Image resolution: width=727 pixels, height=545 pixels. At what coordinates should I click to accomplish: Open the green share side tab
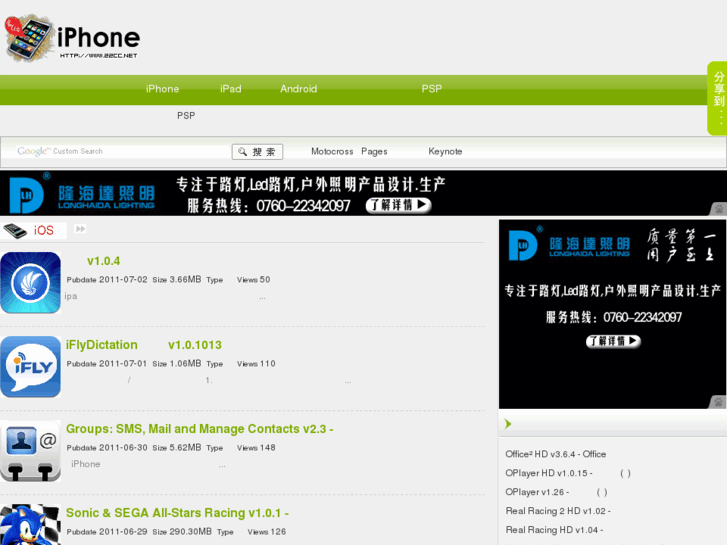(717, 98)
